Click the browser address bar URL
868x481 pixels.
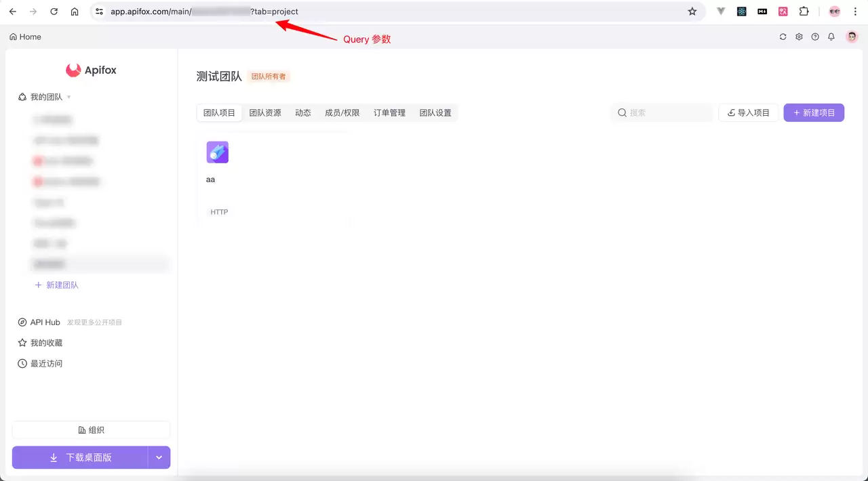pyautogui.click(x=204, y=12)
